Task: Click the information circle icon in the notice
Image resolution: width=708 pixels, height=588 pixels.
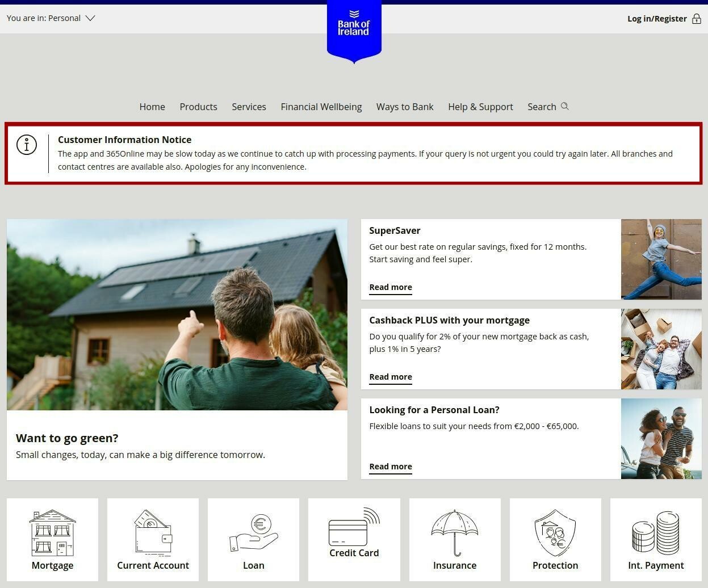Action: click(27, 144)
